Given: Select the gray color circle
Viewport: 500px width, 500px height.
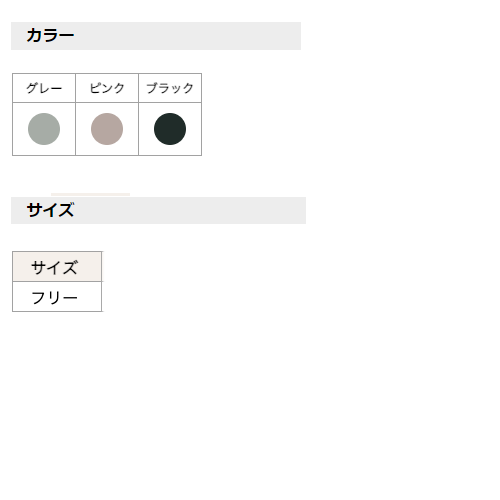Looking at the screenshot, I should 44,129.
